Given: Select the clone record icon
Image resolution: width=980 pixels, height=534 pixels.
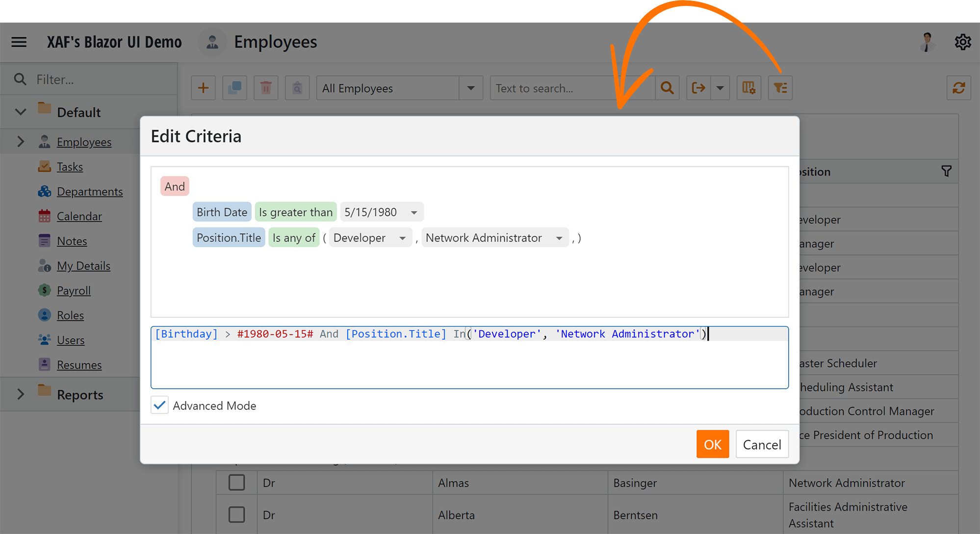Looking at the screenshot, I should point(234,88).
